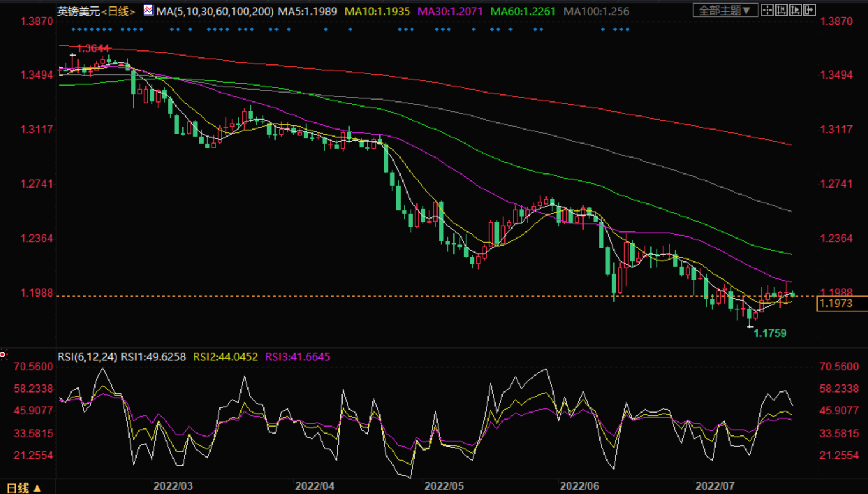Image resolution: width=868 pixels, height=494 pixels.
Task: Click the 英镑美元 symbol name
Action: 79,11
